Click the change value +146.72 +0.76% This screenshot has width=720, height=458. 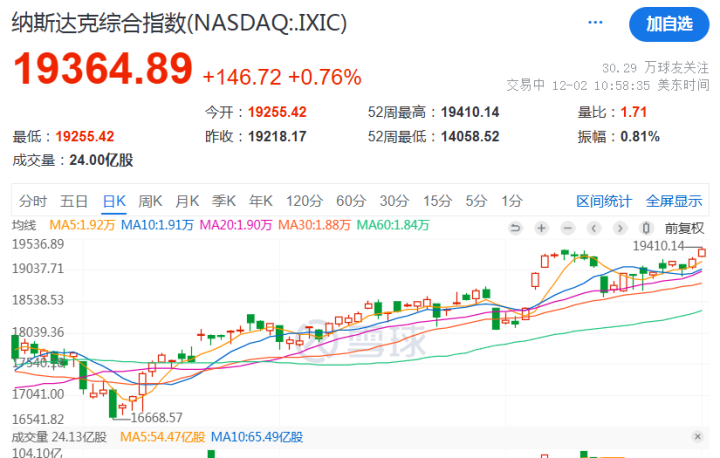282,77
